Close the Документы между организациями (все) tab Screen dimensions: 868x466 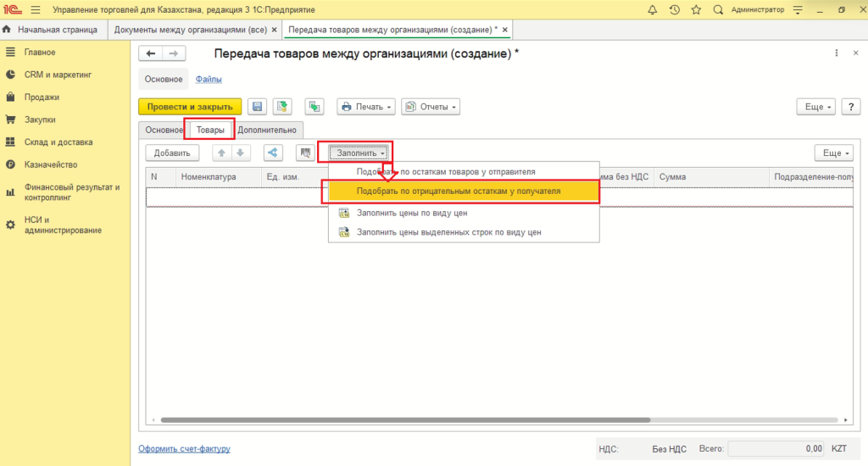point(274,30)
